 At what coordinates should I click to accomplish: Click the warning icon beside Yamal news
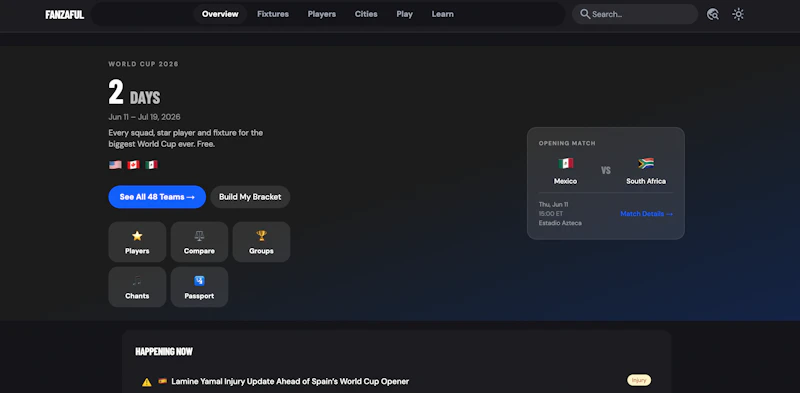coord(147,382)
